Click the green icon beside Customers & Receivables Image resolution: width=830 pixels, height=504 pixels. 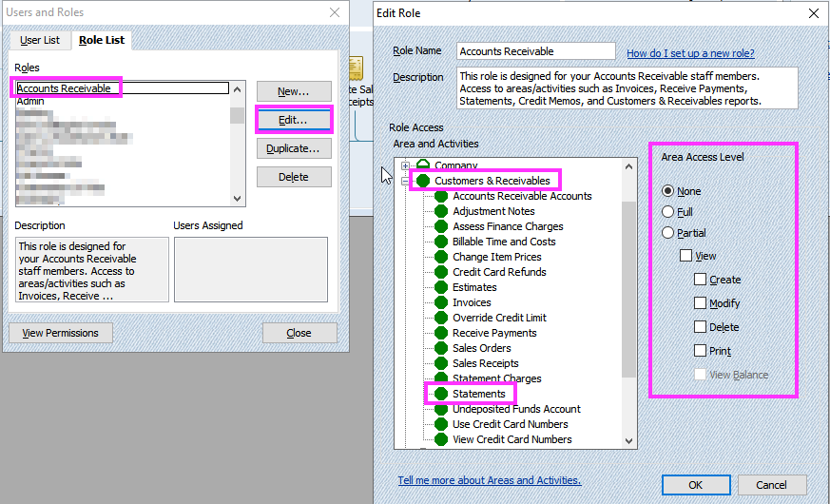pos(423,181)
